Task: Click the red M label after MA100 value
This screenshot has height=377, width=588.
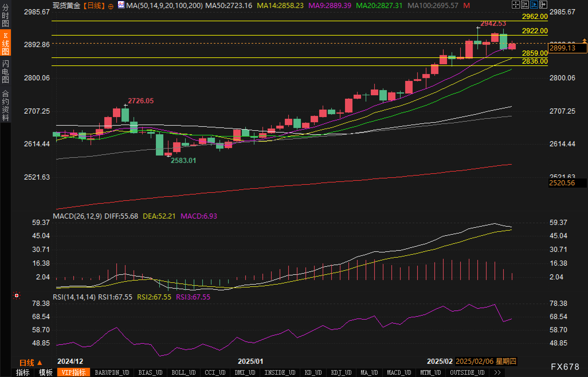Action: [x=467, y=5]
